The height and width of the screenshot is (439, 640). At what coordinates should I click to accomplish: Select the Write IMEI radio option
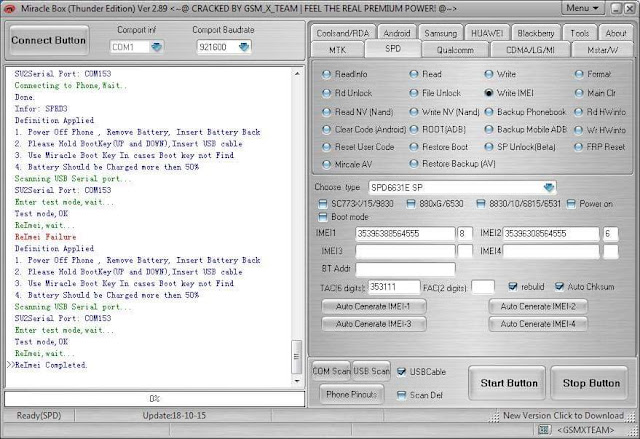click(x=509, y=93)
